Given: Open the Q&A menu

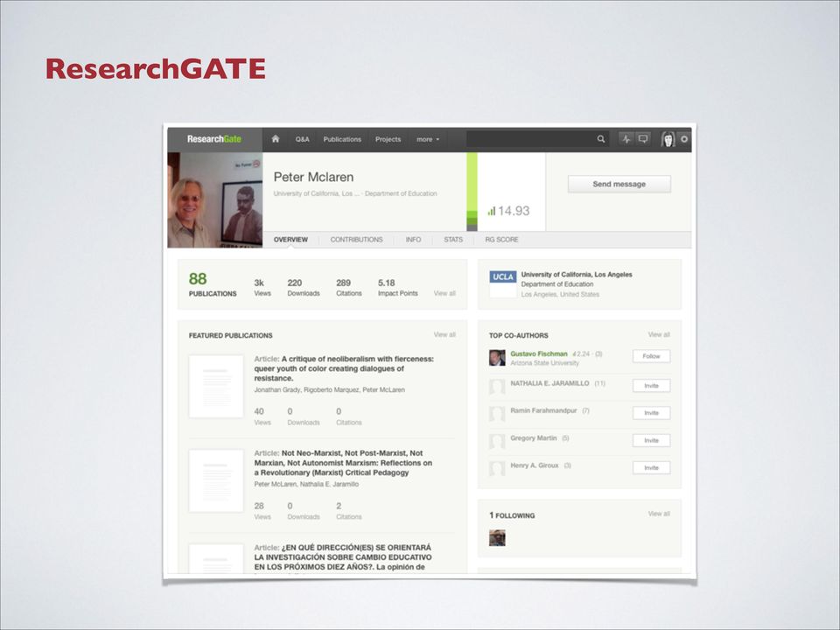Looking at the screenshot, I should 302,139.
